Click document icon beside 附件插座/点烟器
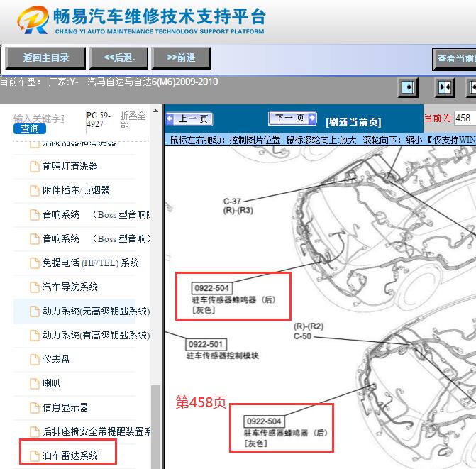Screen dimensions: 476x469 34,191
